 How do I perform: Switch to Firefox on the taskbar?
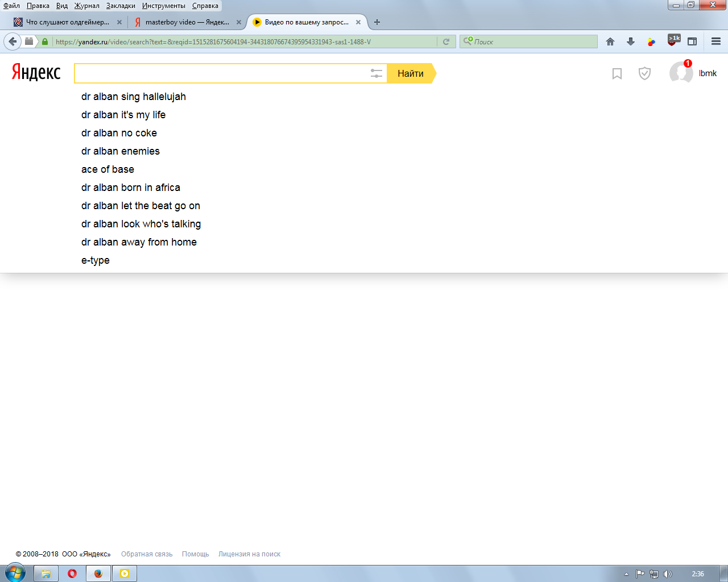(98, 573)
